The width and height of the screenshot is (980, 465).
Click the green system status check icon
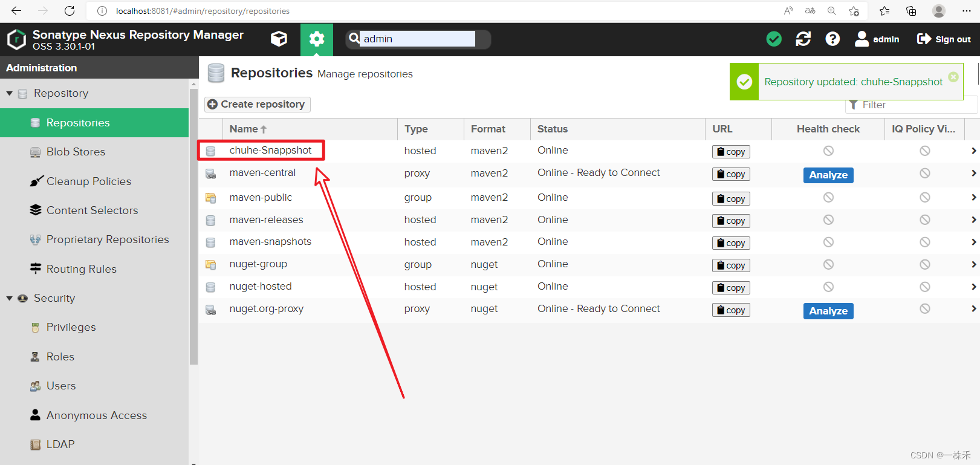[774, 39]
